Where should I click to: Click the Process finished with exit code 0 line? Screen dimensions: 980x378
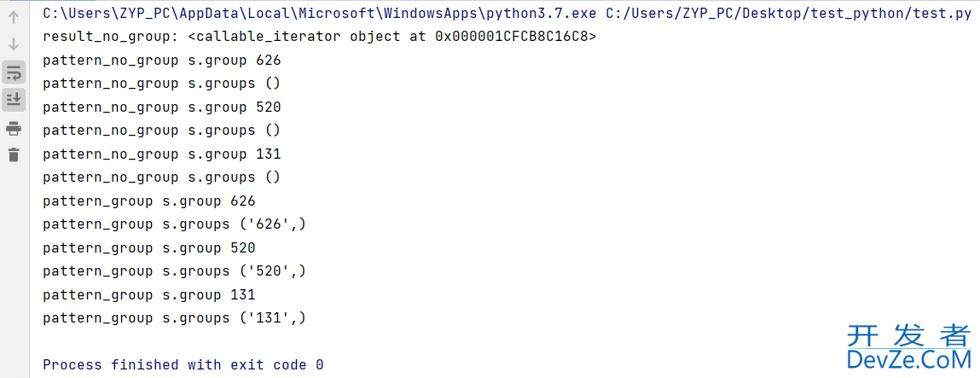coord(183,364)
